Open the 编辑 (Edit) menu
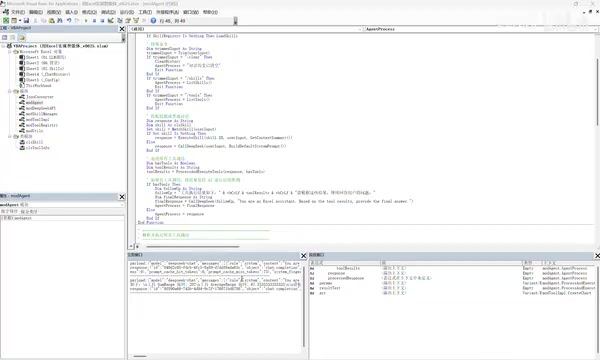The image size is (600, 360). (36, 12)
